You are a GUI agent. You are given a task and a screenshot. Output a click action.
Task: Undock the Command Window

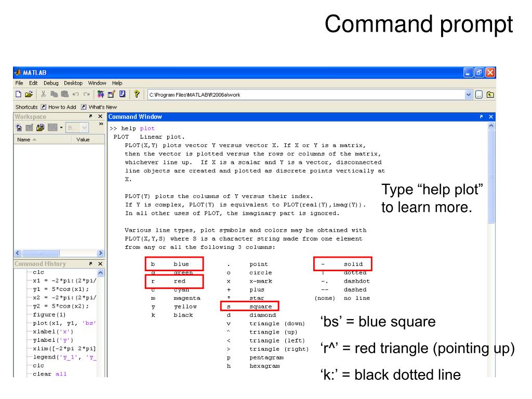click(x=481, y=117)
